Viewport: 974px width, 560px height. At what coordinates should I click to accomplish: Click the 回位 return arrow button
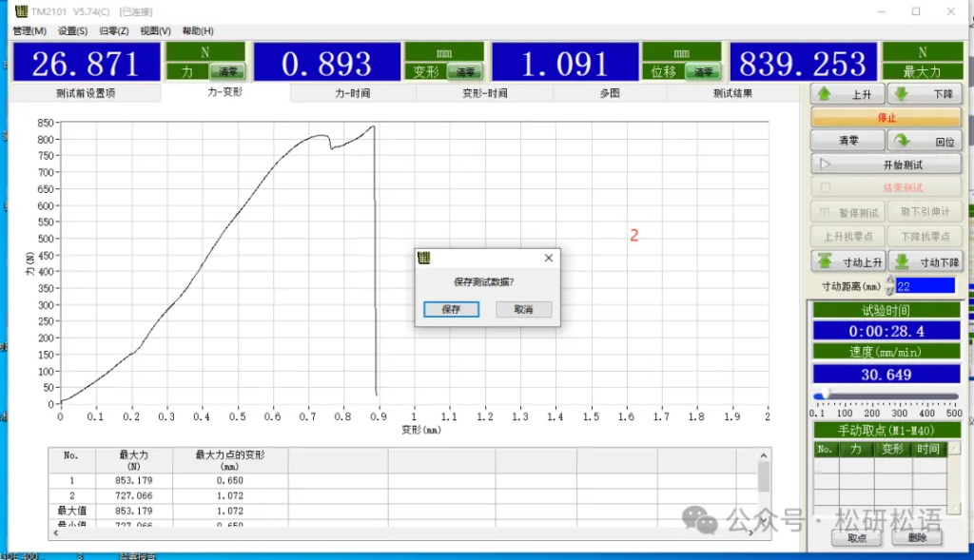(925, 141)
